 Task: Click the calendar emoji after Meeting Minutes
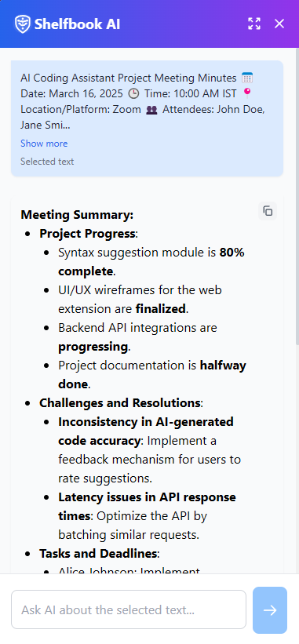pyautogui.click(x=247, y=78)
